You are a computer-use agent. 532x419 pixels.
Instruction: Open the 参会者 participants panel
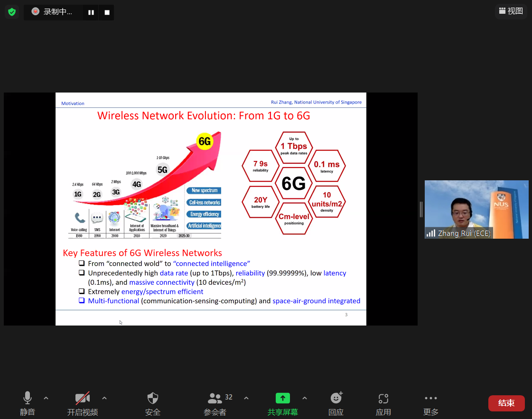pyautogui.click(x=216, y=403)
